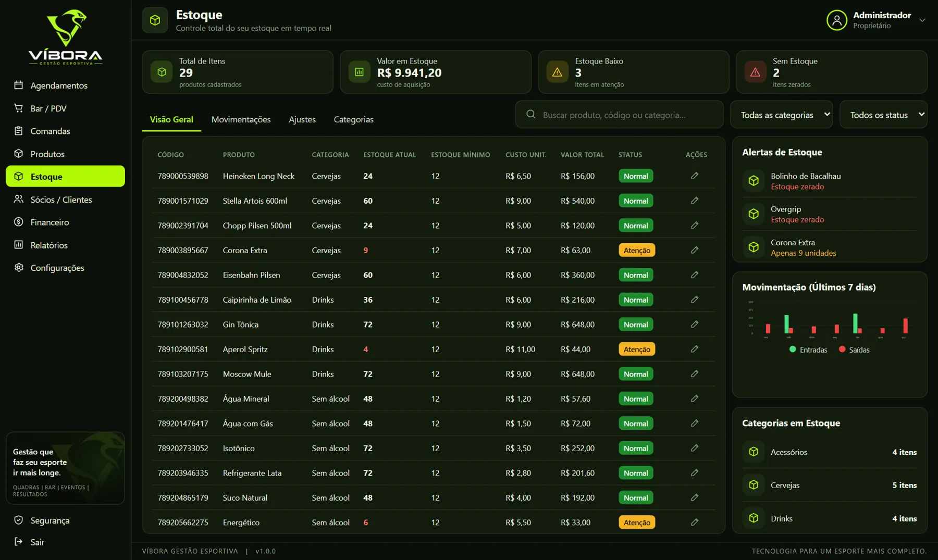Select the Visão Geral tab
The width and height of the screenshot is (938, 560).
(x=171, y=119)
